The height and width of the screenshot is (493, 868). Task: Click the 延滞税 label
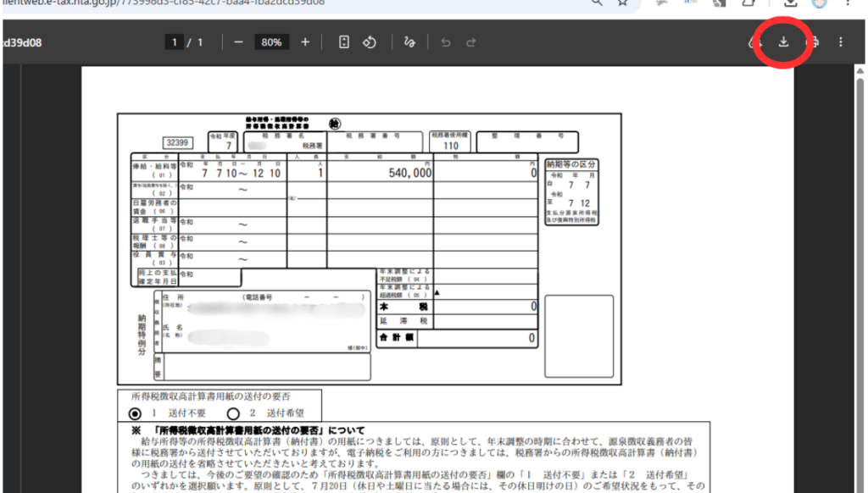pos(403,321)
